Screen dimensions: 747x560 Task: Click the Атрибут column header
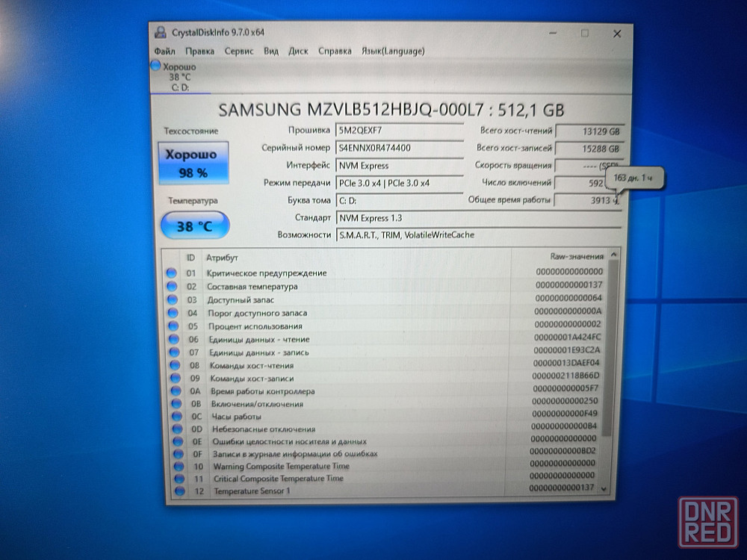tap(222, 258)
